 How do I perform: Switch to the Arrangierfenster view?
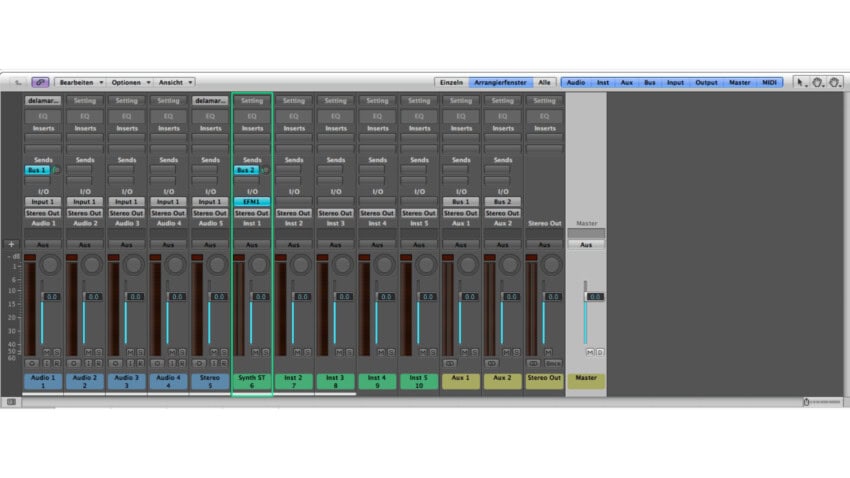(500, 82)
